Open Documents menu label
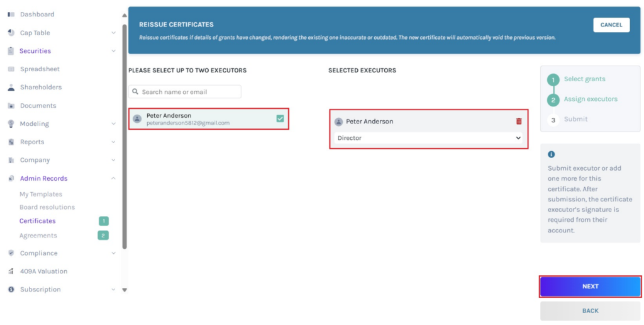 (x=38, y=106)
